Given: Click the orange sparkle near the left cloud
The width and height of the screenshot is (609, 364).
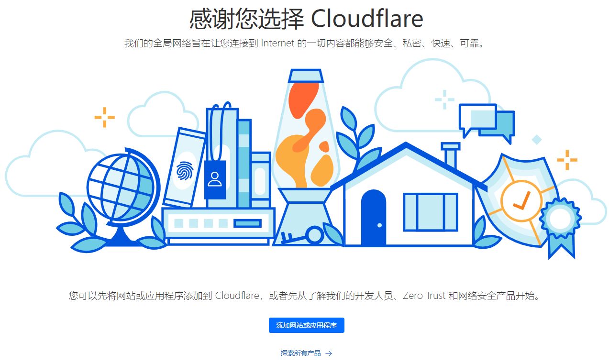Looking at the screenshot, I should (104, 117).
